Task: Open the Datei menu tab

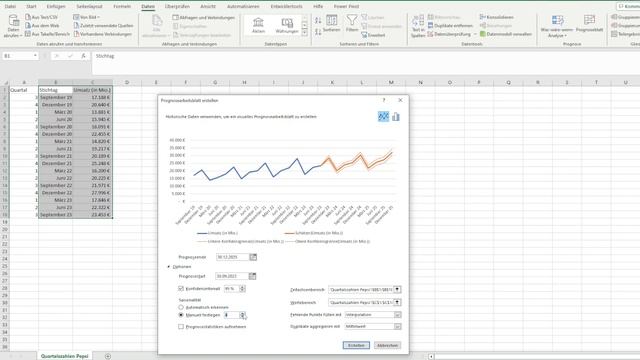Action: (x=10, y=7)
